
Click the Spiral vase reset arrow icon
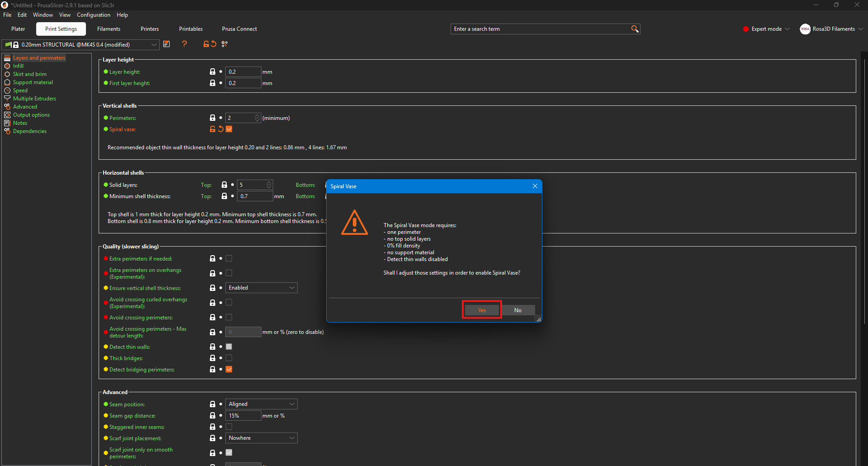click(x=221, y=129)
